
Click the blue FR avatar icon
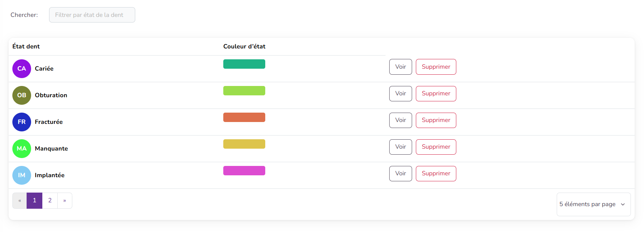point(22,122)
